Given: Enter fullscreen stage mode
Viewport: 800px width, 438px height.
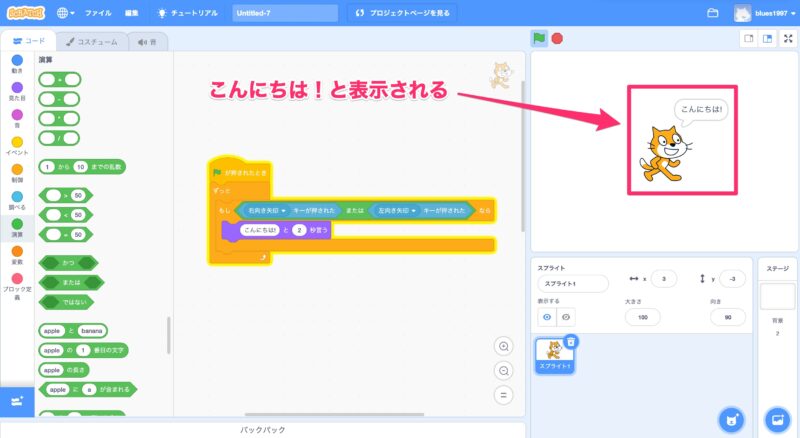Looking at the screenshot, I should coord(788,38).
